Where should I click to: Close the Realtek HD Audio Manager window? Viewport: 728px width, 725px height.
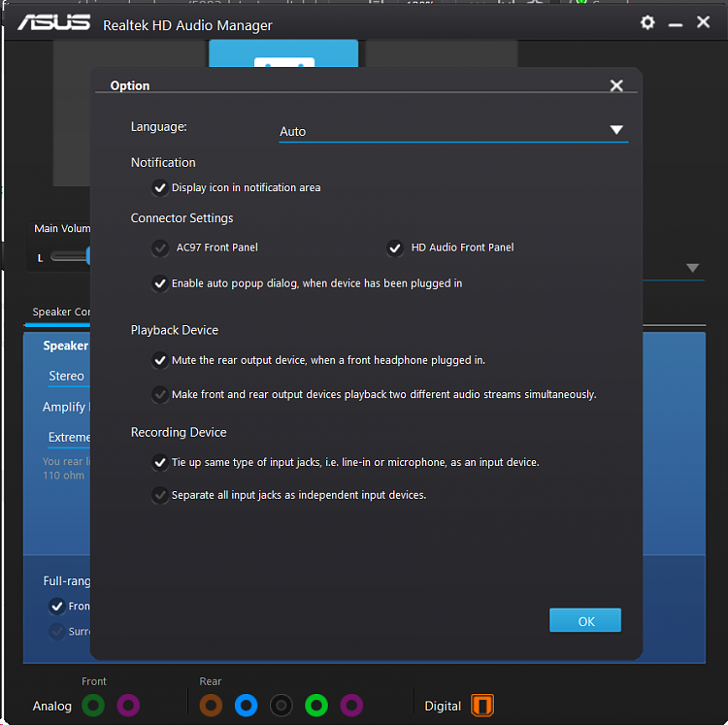(704, 21)
